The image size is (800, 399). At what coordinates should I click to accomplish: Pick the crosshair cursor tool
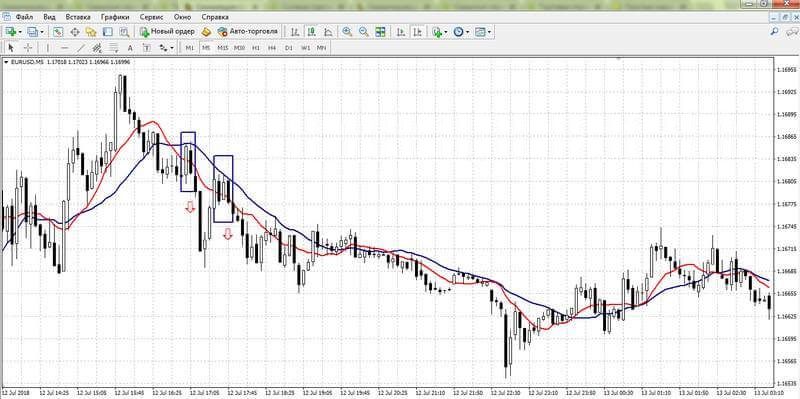click(28, 48)
